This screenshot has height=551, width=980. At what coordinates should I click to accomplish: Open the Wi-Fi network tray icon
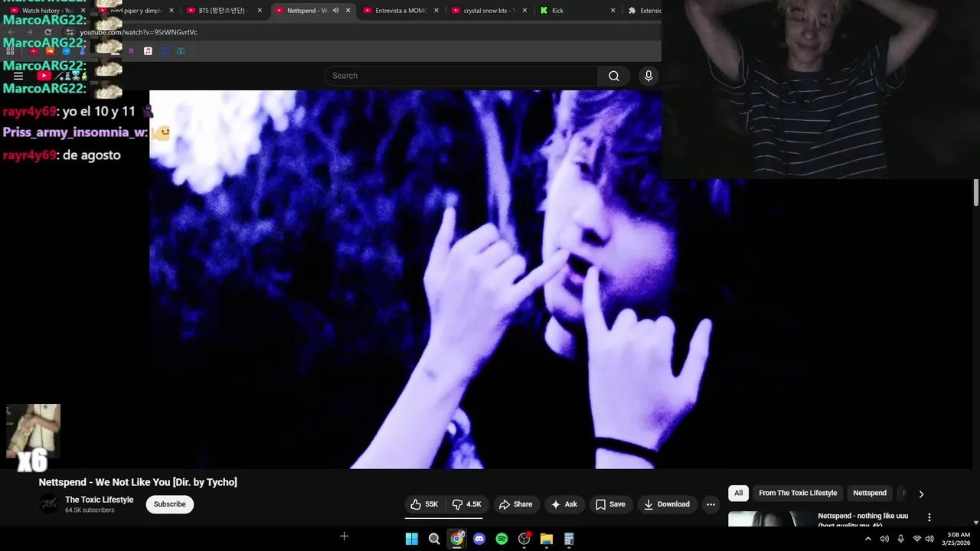coord(916,539)
